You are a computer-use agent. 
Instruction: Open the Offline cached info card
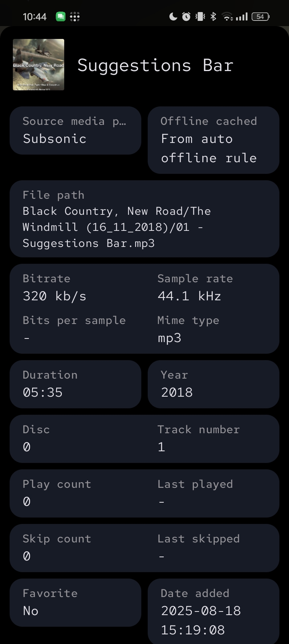pyautogui.click(x=213, y=140)
